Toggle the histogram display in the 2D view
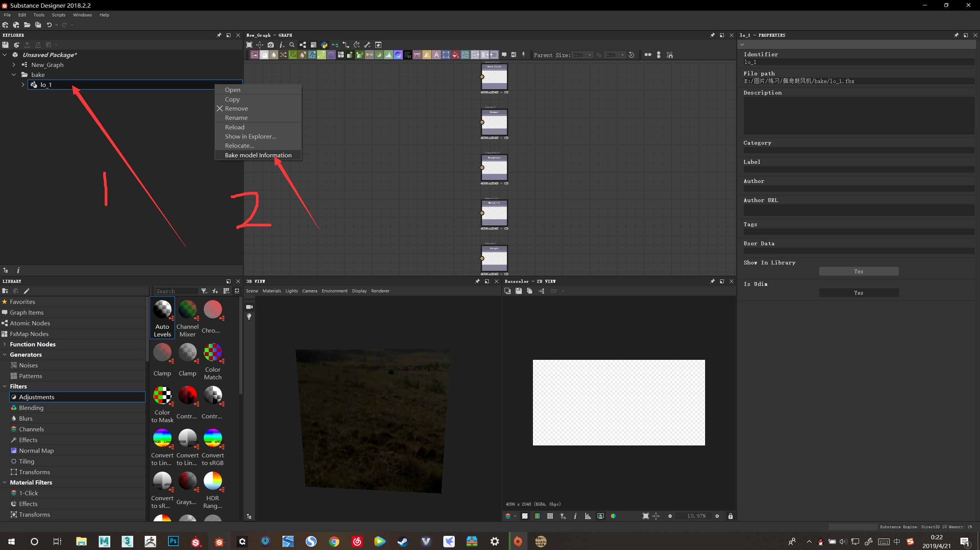980x550 pixels. coord(588,516)
